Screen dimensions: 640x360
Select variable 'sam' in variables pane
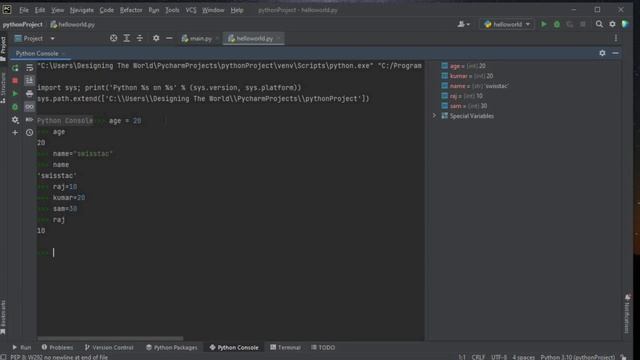pyautogui.click(x=464, y=106)
